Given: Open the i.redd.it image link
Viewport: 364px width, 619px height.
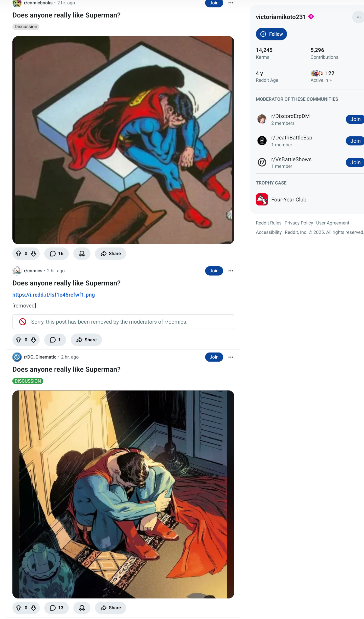Looking at the screenshot, I should coord(54,295).
